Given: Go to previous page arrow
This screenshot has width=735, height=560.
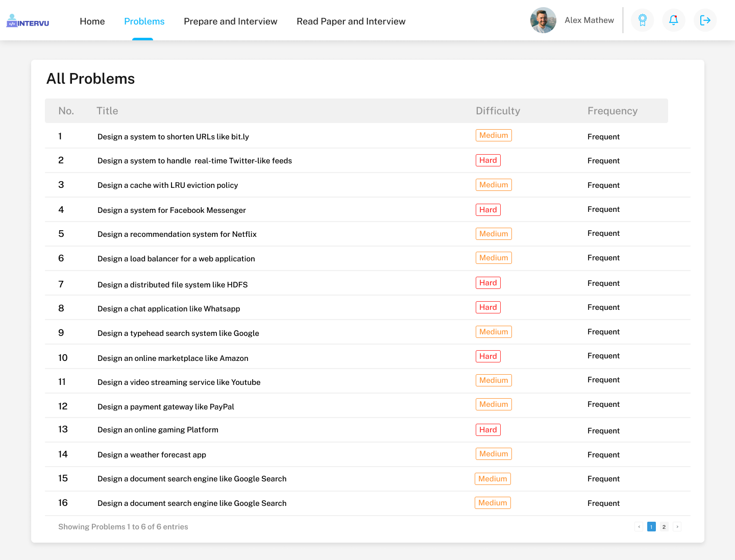Looking at the screenshot, I should click(639, 527).
